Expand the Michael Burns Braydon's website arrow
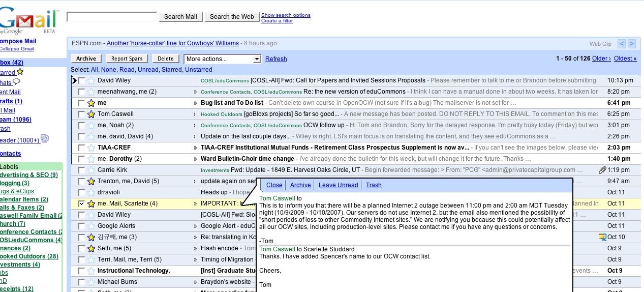This screenshot has height=292, width=644. pyautogui.click(x=195, y=282)
